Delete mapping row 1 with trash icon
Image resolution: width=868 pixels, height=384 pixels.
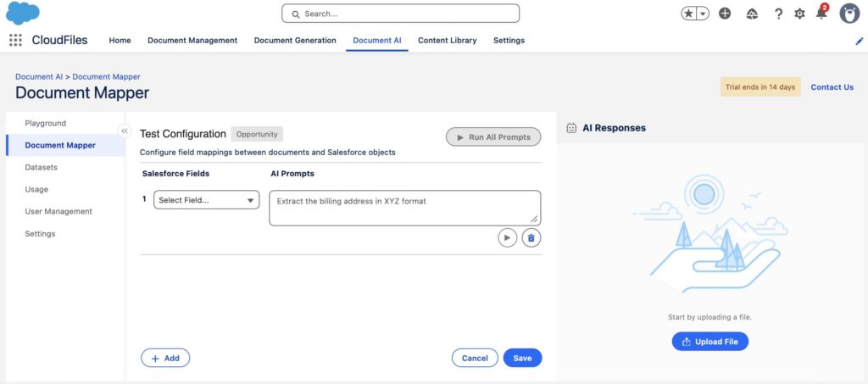tap(531, 238)
